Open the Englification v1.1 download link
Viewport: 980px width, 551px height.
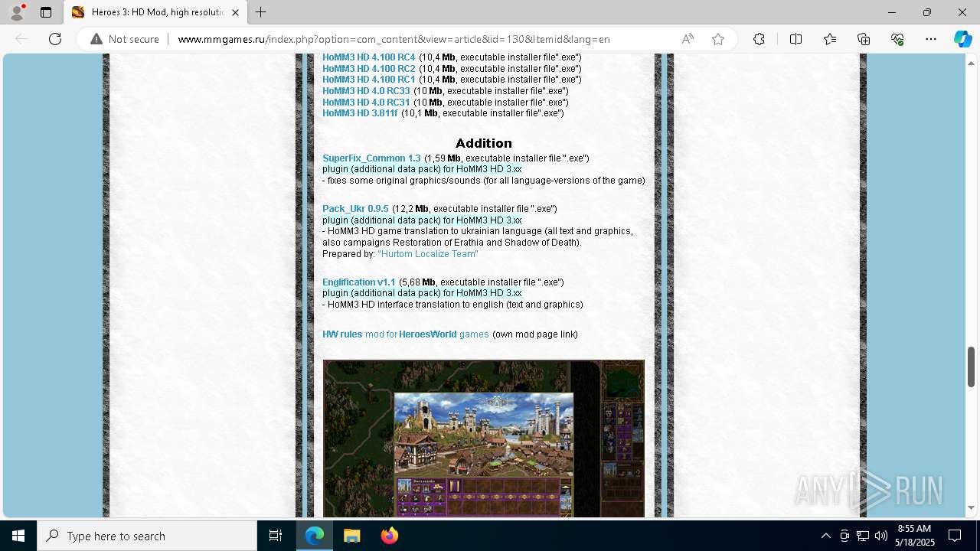[x=359, y=282]
